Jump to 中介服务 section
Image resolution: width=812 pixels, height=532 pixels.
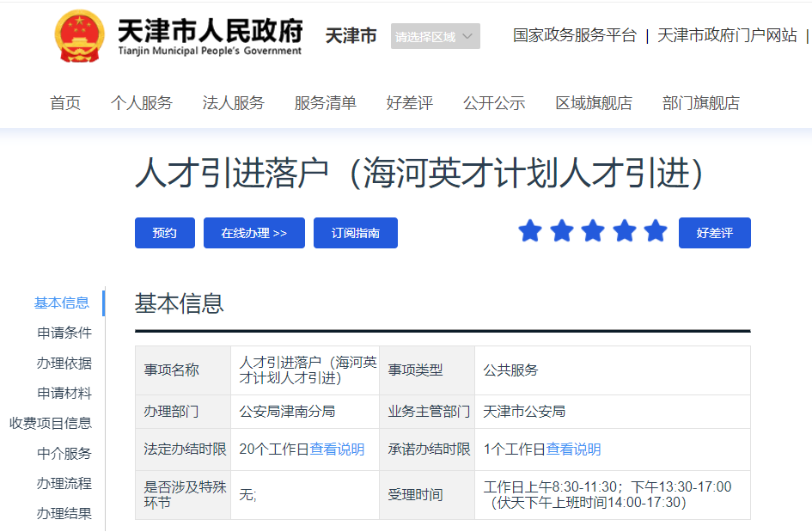(x=64, y=453)
